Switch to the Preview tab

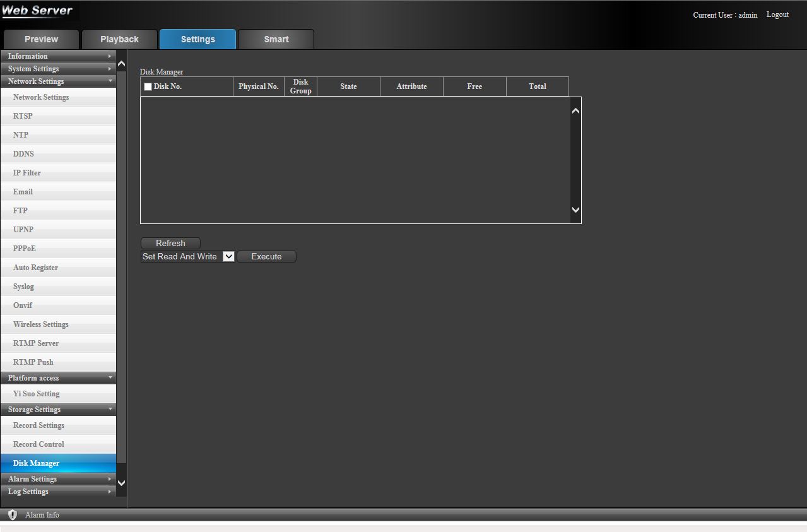coord(41,39)
